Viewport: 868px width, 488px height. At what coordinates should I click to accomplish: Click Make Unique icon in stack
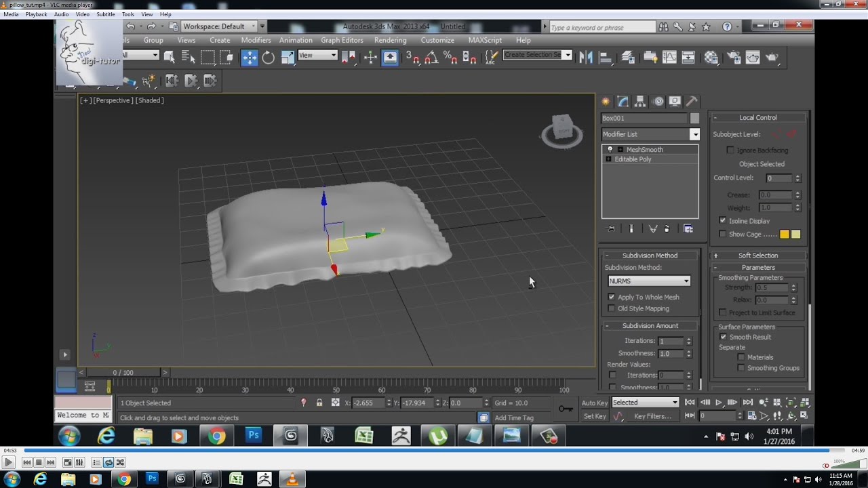click(652, 229)
